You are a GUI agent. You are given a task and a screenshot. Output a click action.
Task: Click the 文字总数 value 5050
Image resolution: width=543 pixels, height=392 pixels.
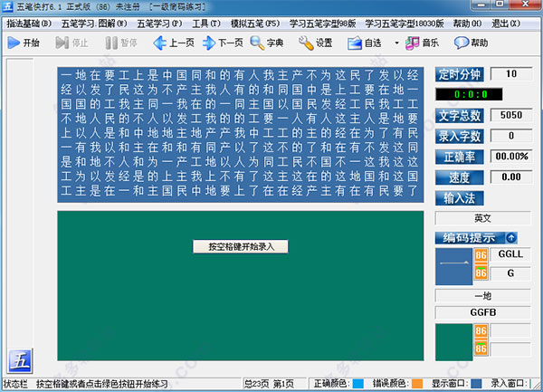(511, 115)
